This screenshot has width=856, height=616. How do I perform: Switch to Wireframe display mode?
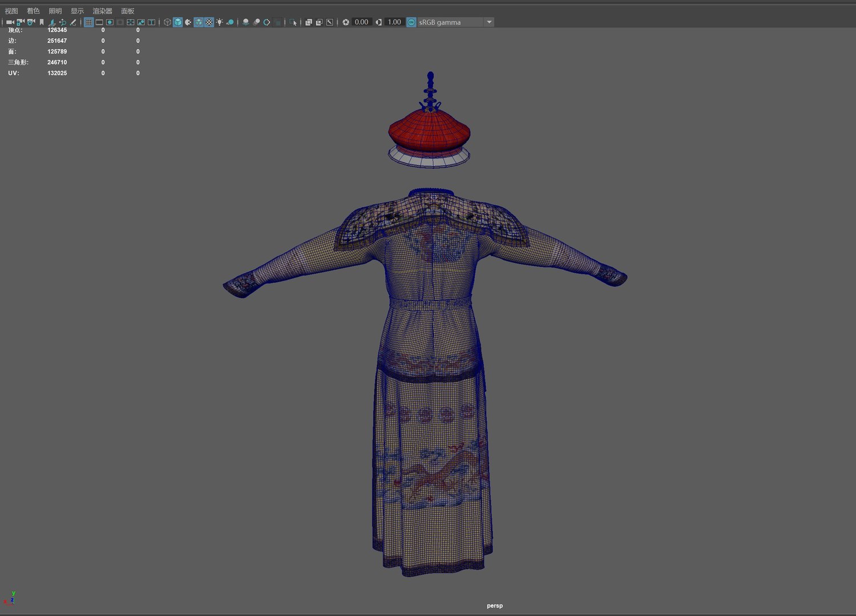(167, 22)
